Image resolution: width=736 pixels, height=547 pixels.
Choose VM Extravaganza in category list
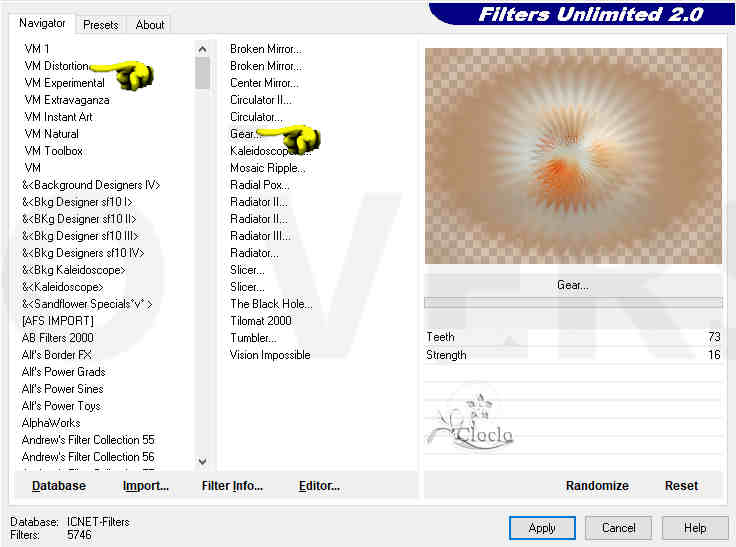(x=66, y=100)
